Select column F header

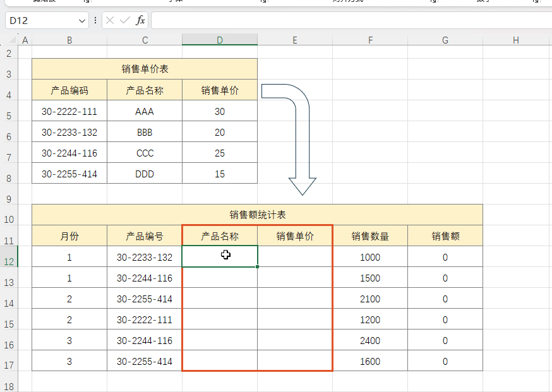coord(370,40)
